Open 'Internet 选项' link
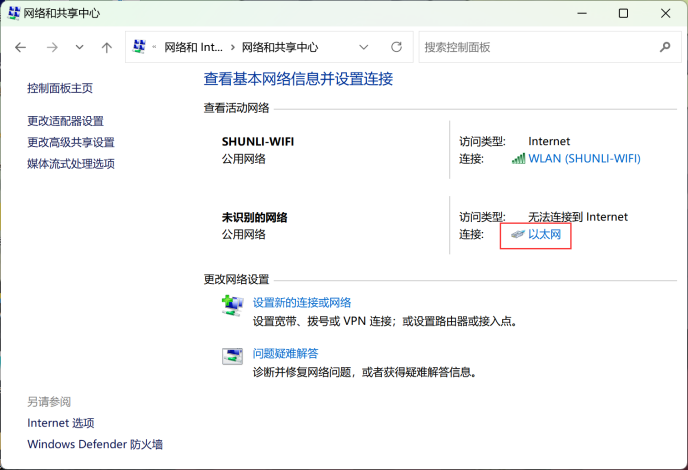 pos(61,423)
